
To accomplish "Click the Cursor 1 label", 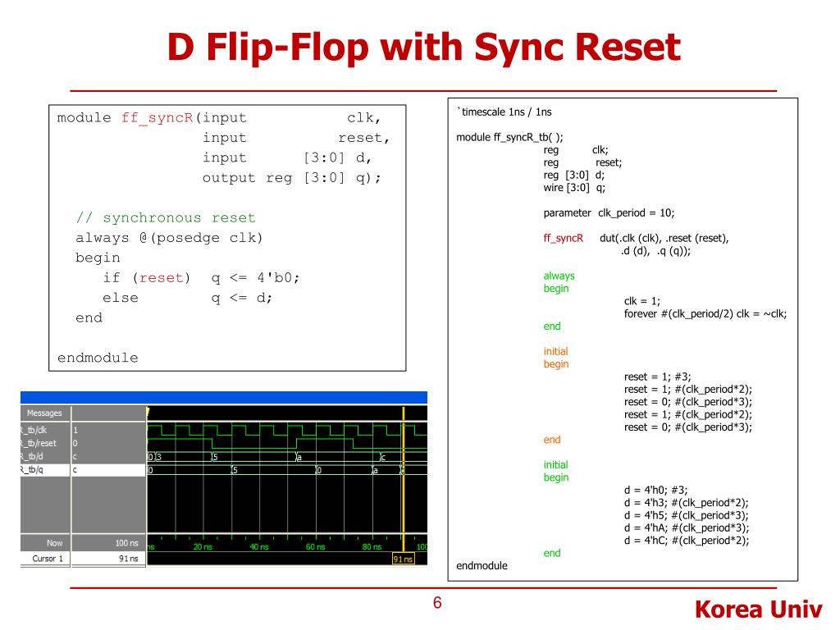I will [48, 558].
